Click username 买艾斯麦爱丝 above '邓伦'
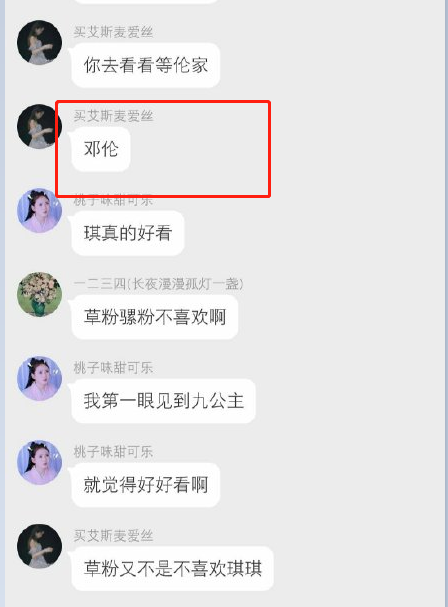448x607 pixels. (x=113, y=116)
